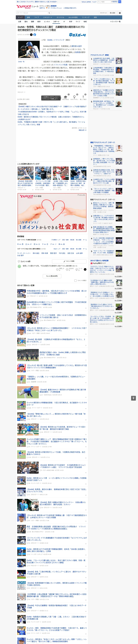Viewport: 138px width, 644px height.
Task: Click the 共感した smiley reaction on the comment
Action: point(57,270)
